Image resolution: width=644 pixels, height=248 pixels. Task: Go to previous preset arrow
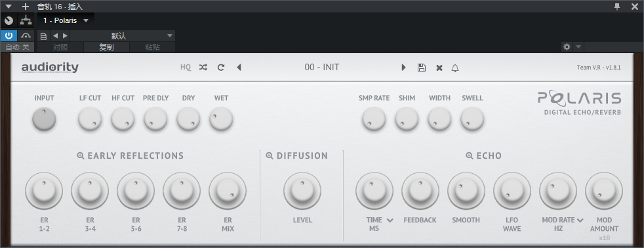(x=239, y=68)
